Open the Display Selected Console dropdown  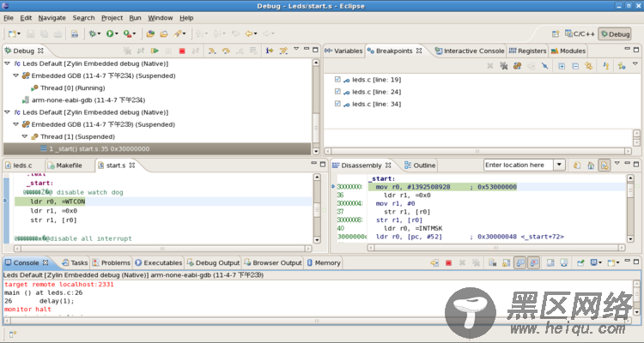(600, 263)
